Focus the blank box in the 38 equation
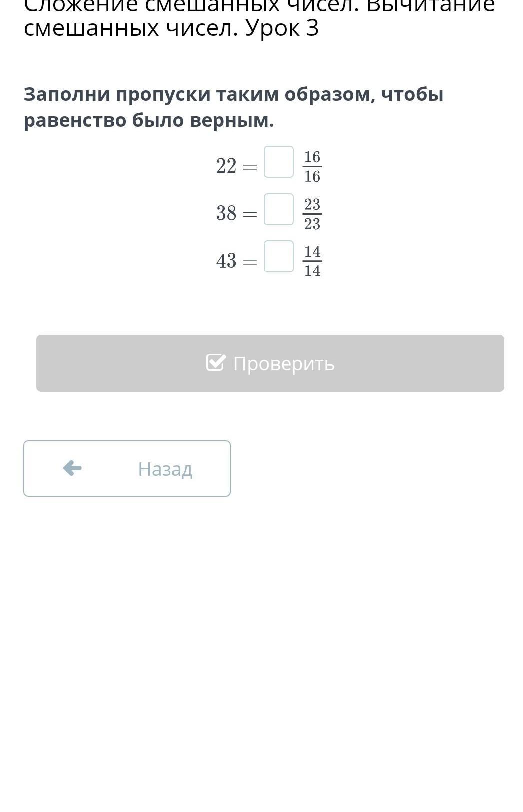Image resolution: width=523 pixels, height=812 pixels. pos(278,209)
